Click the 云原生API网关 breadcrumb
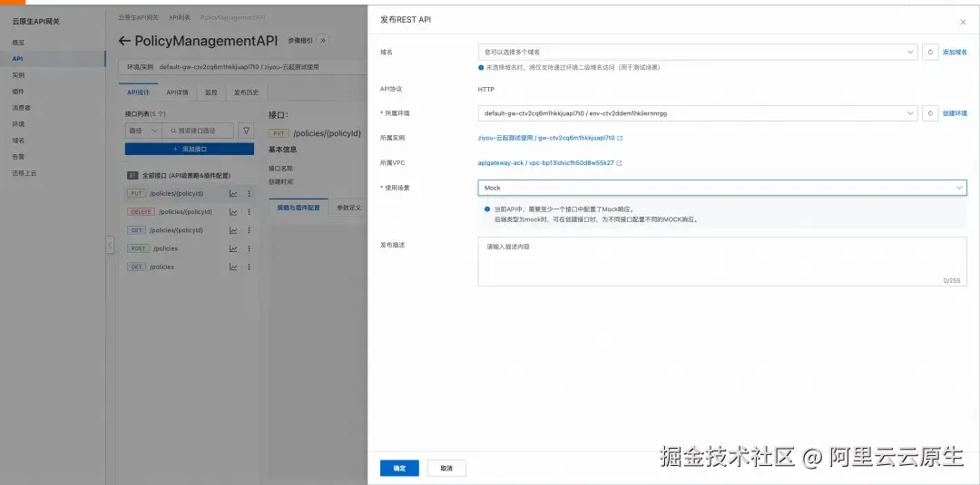The height and width of the screenshot is (485, 980). (138, 17)
